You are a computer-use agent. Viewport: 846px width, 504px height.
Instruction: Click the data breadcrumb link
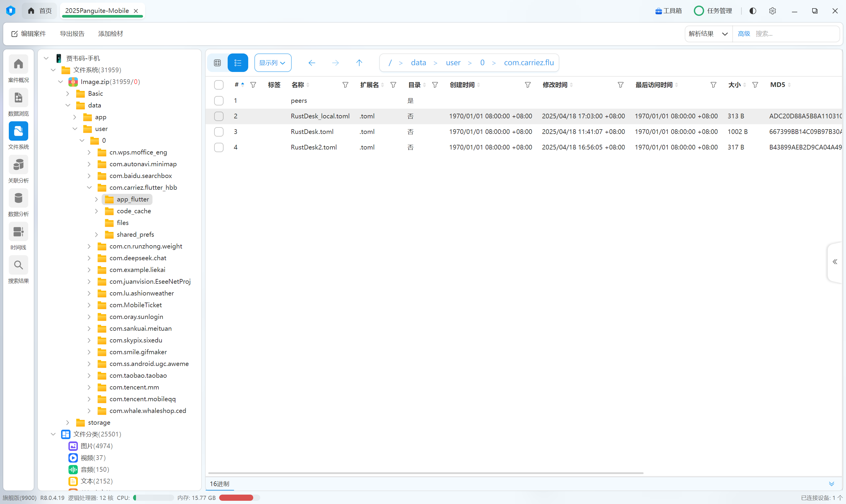click(x=418, y=63)
